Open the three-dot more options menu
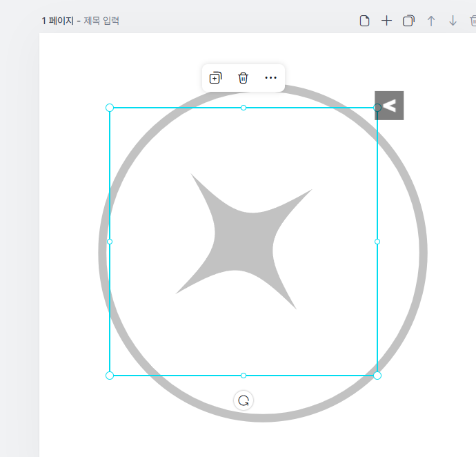Image resolution: width=476 pixels, height=457 pixels. (270, 78)
